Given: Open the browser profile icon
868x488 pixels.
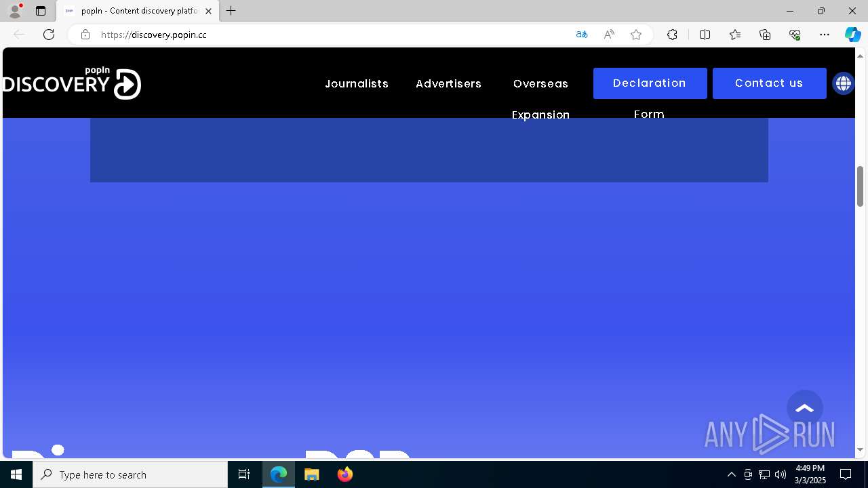Looking at the screenshot, I should tap(14, 11).
